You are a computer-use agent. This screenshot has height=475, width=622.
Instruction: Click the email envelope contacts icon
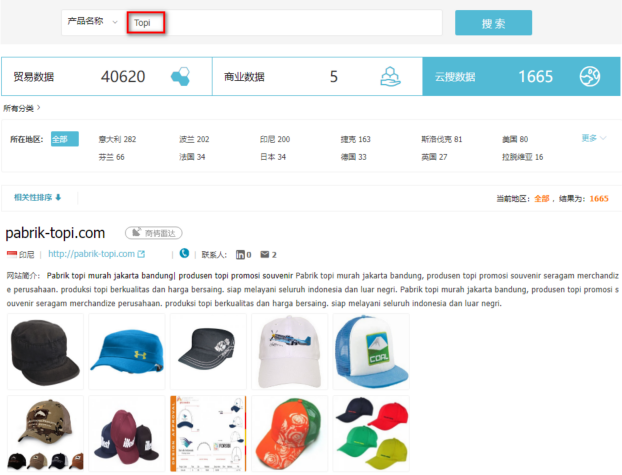tap(264, 254)
